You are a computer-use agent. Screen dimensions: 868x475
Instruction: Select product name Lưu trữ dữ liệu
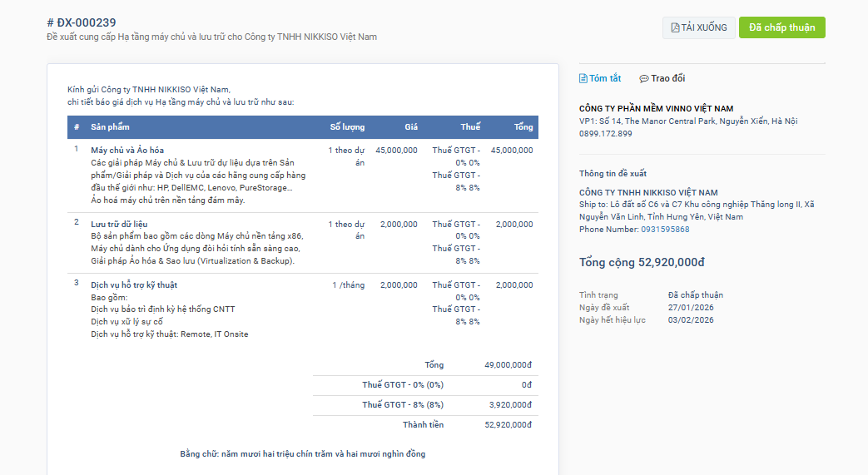coord(119,225)
